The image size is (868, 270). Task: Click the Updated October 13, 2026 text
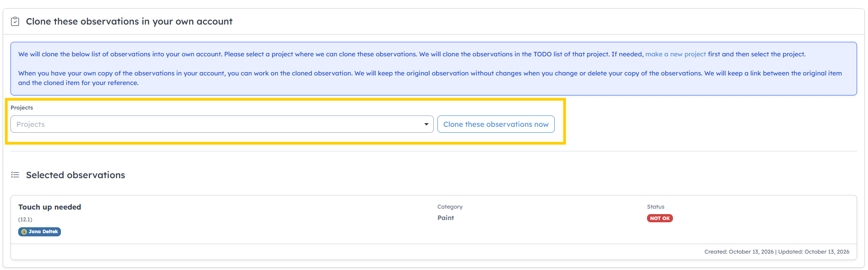click(813, 252)
